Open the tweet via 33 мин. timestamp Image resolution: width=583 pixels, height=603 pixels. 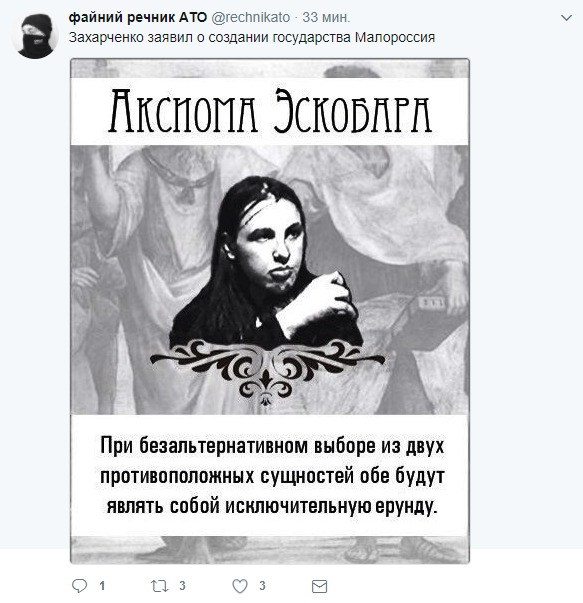(x=326, y=17)
